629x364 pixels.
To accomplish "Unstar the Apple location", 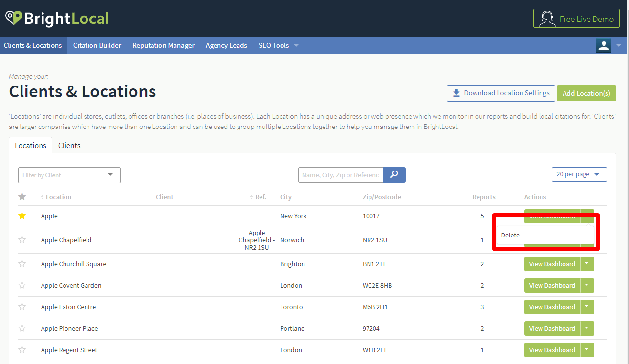I will (x=22, y=216).
